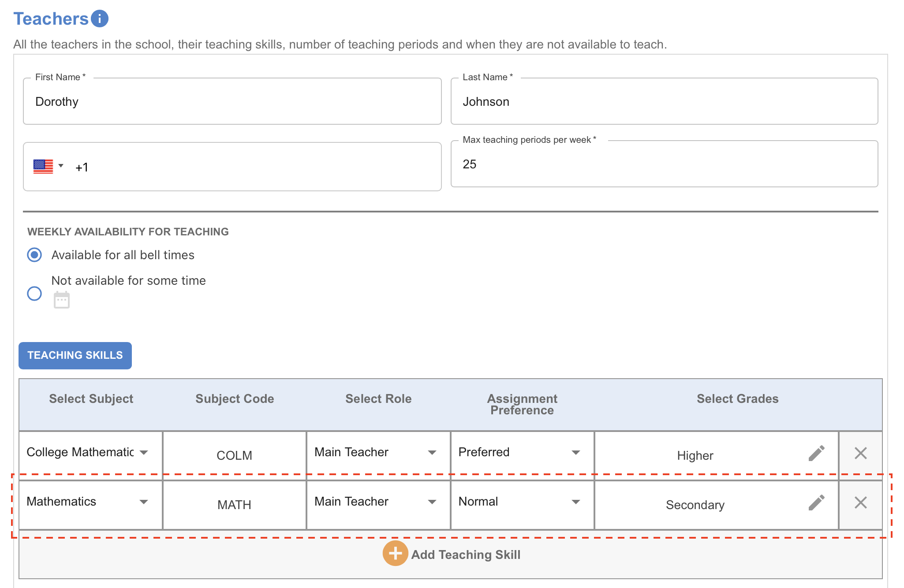Screen dimensions: 904x588
Task: Select Not available for some time
Action: tap(34, 293)
